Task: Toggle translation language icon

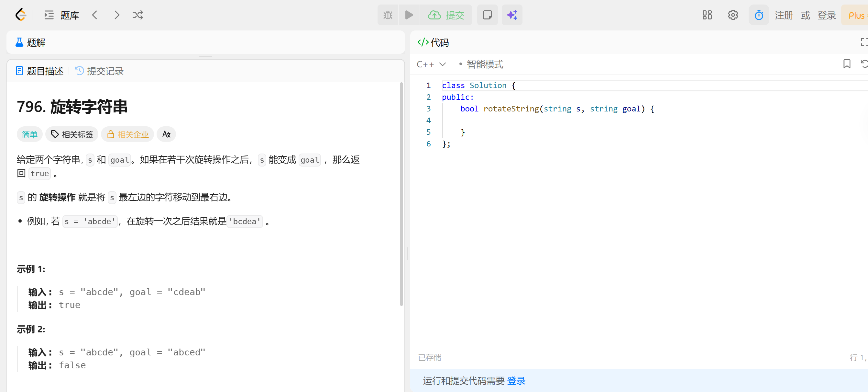Action: [166, 134]
